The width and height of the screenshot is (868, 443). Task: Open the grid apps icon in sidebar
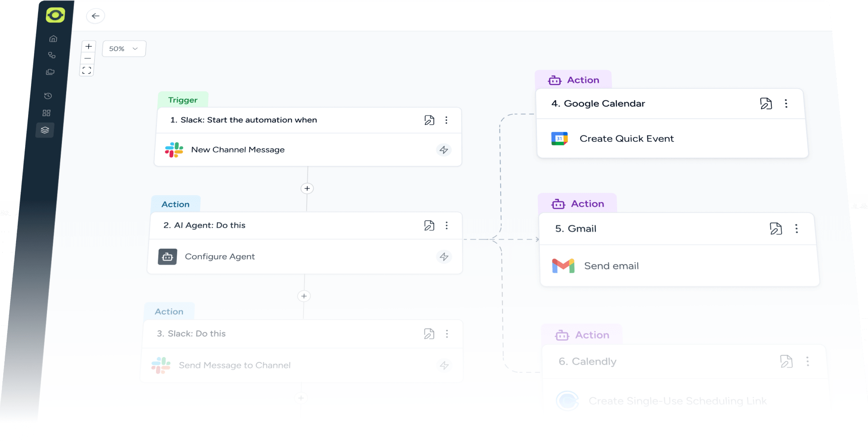click(47, 113)
